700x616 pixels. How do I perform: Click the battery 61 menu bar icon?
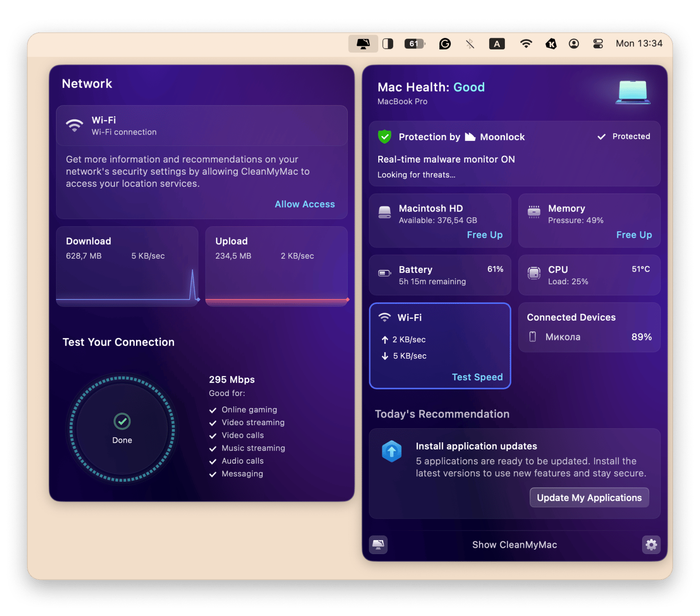point(415,44)
